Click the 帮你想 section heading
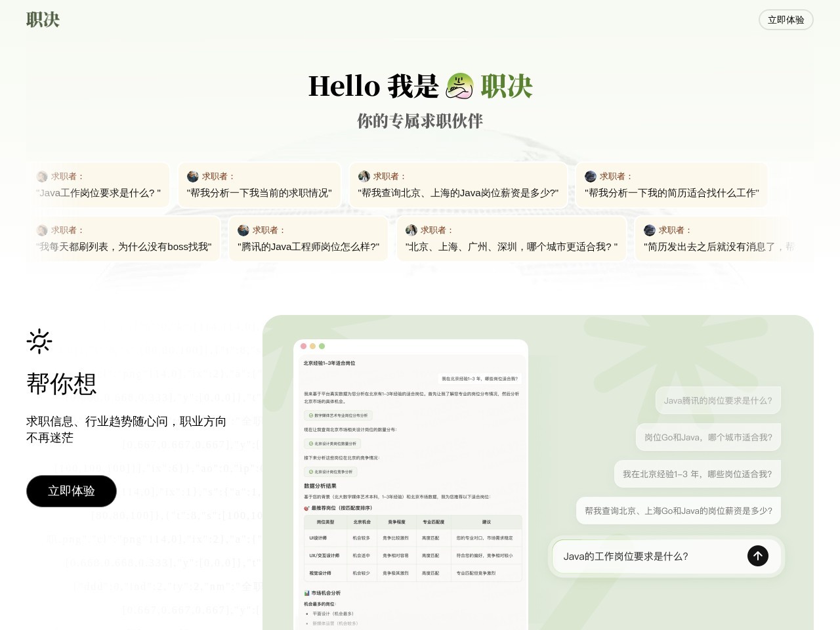840x630 pixels. [x=62, y=384]
